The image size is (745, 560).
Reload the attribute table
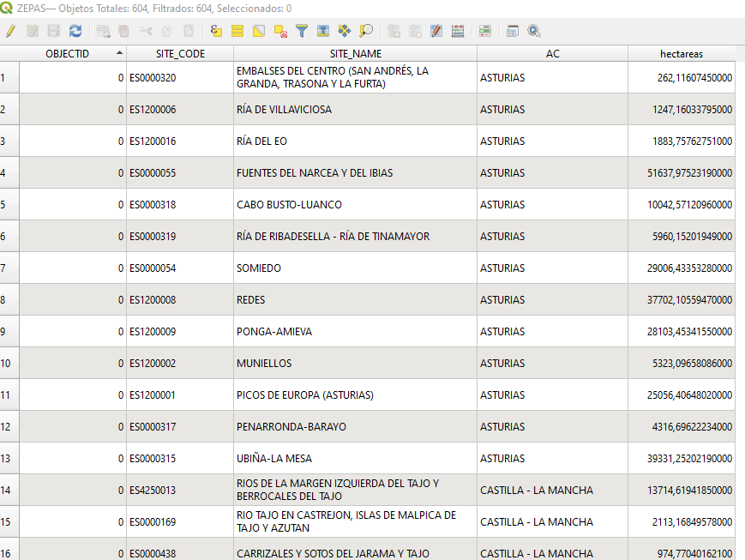[75, 31]
